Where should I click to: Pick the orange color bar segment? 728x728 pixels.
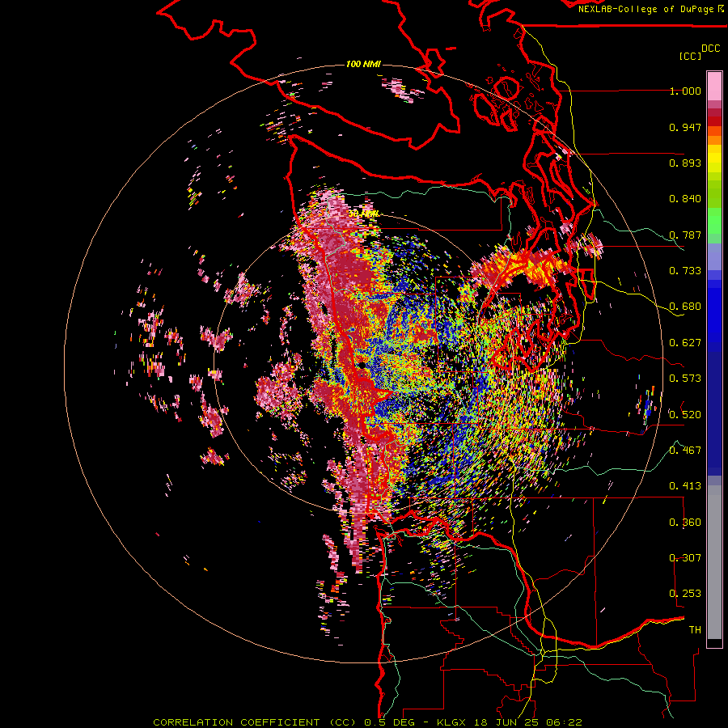click(x=714, y=140)
